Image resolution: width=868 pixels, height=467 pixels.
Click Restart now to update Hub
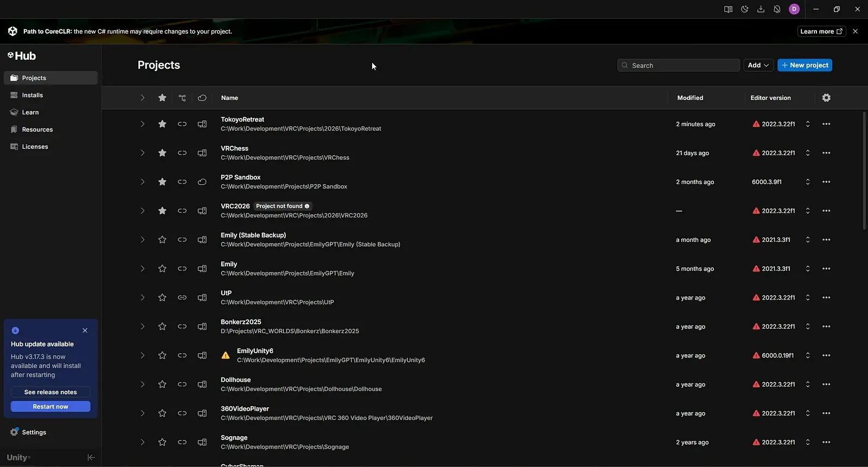click(50, 407)
